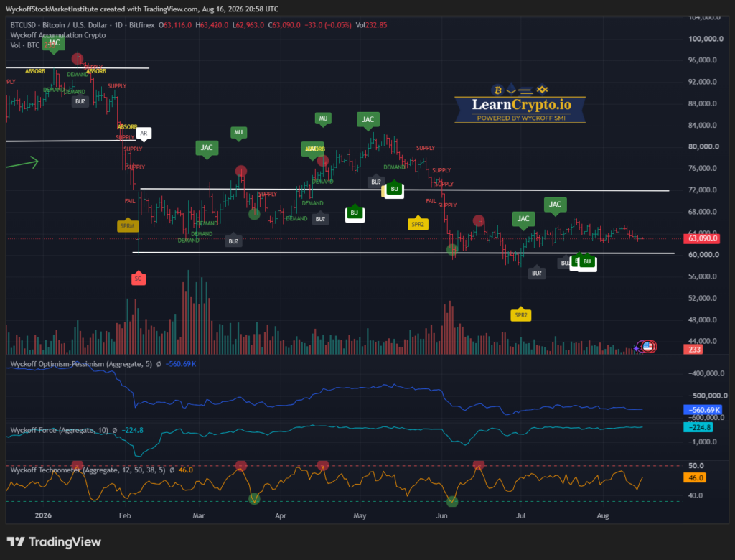Click the green BU marker on the 72,000 line
This screenshot has height=560, width=735.
click(394, 189)
